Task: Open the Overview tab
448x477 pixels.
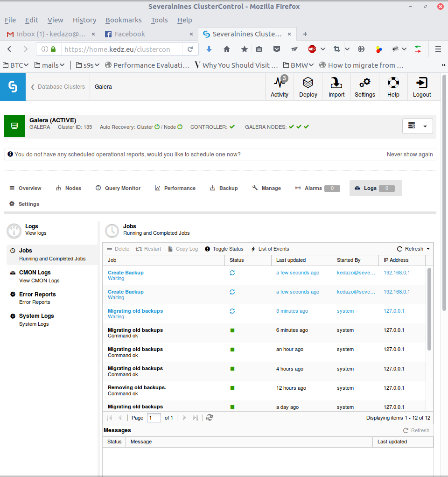Action: pyautogui.click(x=26, y=188)
